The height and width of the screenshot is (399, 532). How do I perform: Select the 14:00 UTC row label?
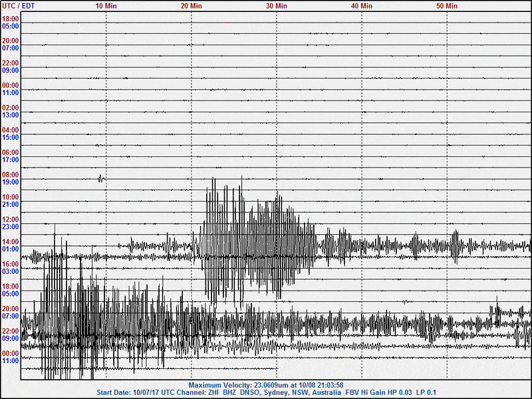[x=10, y=242]
